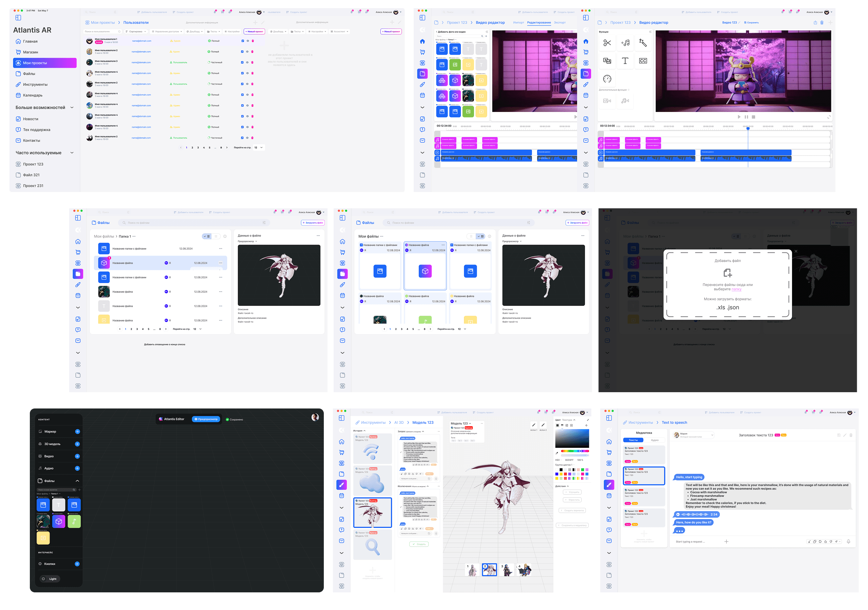Choose the magic wand effects tool

643,43
